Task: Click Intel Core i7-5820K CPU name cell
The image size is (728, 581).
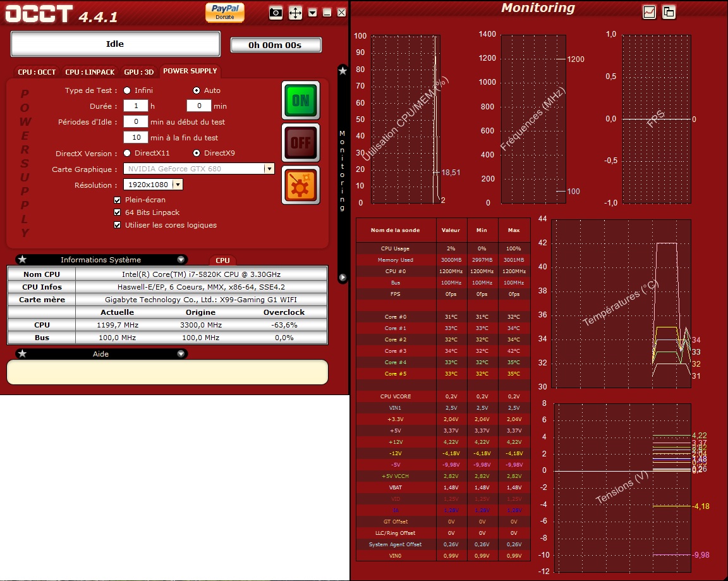Action: click(201, 274)
